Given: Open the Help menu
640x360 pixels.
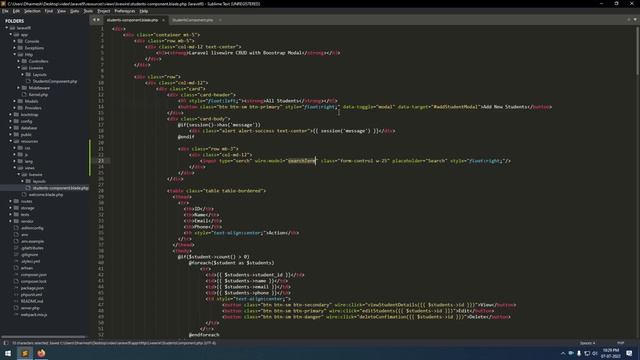Looking at the screenshot, I should (144, 11).
